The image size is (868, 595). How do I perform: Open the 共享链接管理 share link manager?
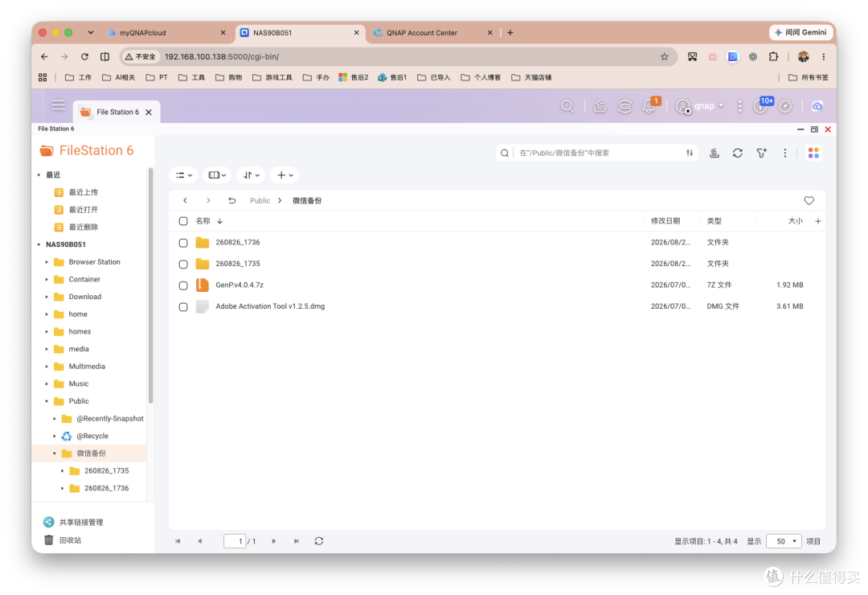pos(73,522)
